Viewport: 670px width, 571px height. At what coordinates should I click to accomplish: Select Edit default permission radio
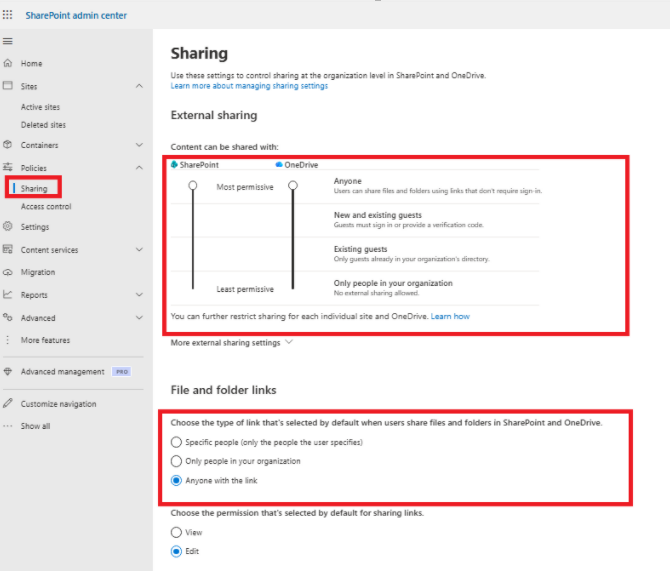pyautogui.click(x=176, y=551)
